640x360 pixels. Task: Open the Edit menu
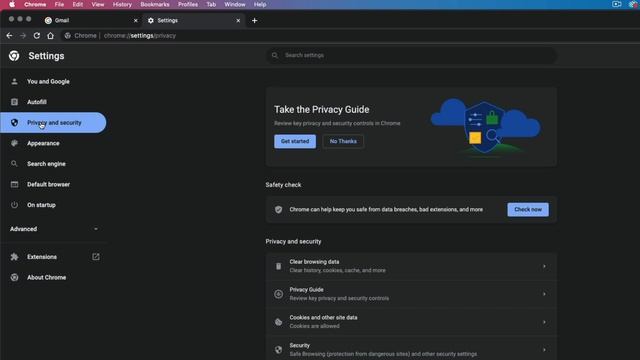[78, 4]
